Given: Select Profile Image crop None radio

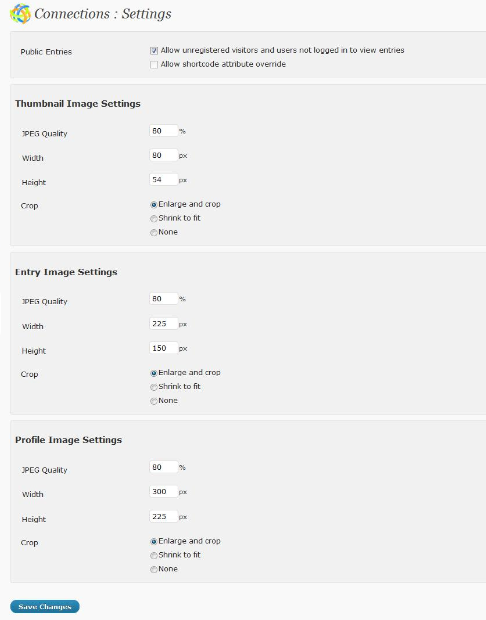Looking at the screenshot, I should [154, 569].
